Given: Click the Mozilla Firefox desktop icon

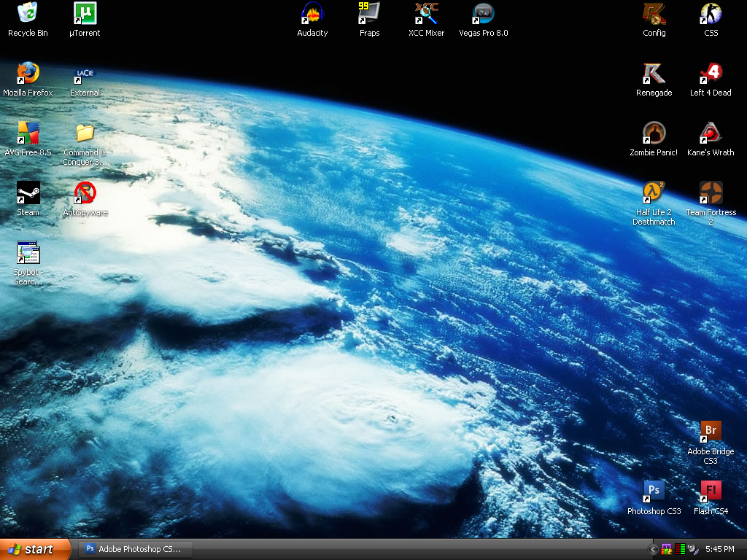Looking at the screenshot, I should (x=28, y=74).
